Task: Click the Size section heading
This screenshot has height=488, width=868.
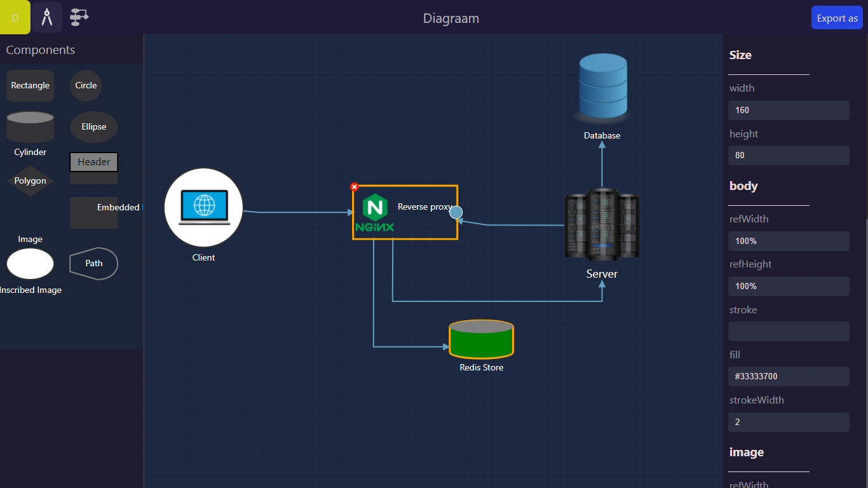Action: pyautogui.click(x=740, y=55)
